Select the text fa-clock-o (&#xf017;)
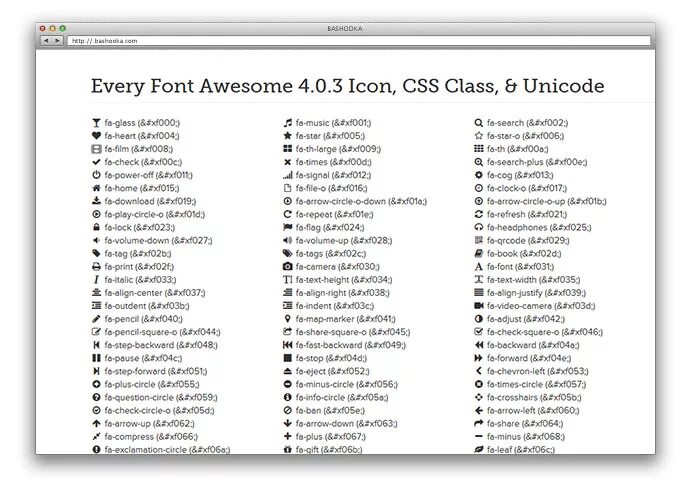Viewport: 690px width, 486px height. [526, 188]
